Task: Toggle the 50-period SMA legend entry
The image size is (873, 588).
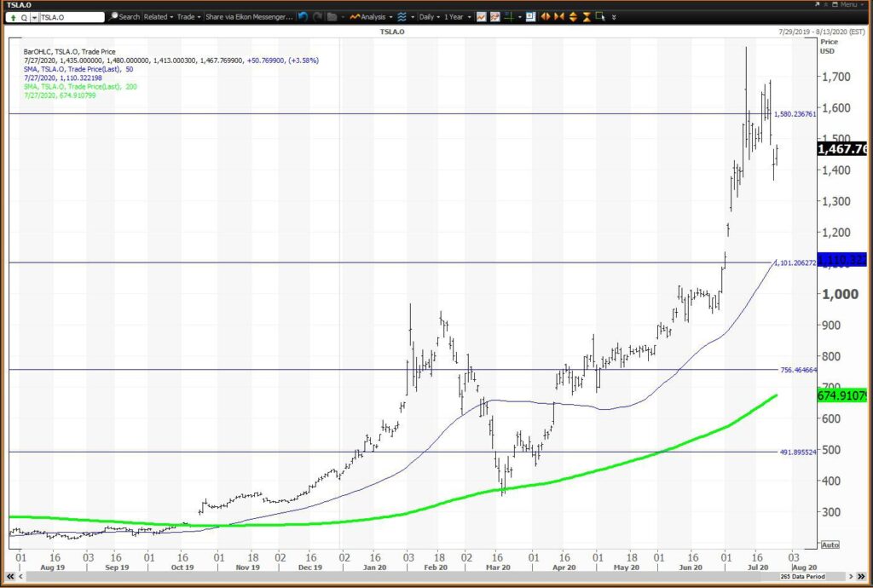Action: pos(78,69)
